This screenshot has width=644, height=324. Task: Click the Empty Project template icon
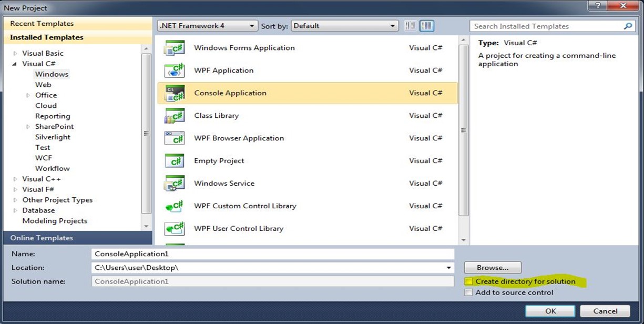coord(174,161)
